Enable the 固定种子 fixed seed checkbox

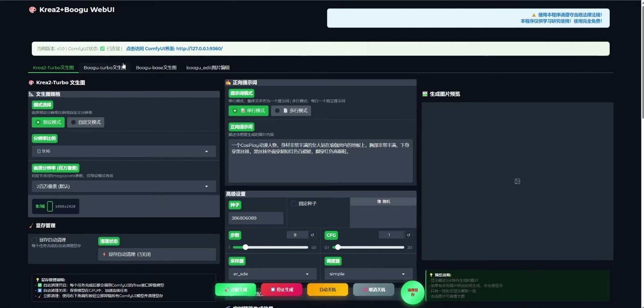tap(294, 204)
